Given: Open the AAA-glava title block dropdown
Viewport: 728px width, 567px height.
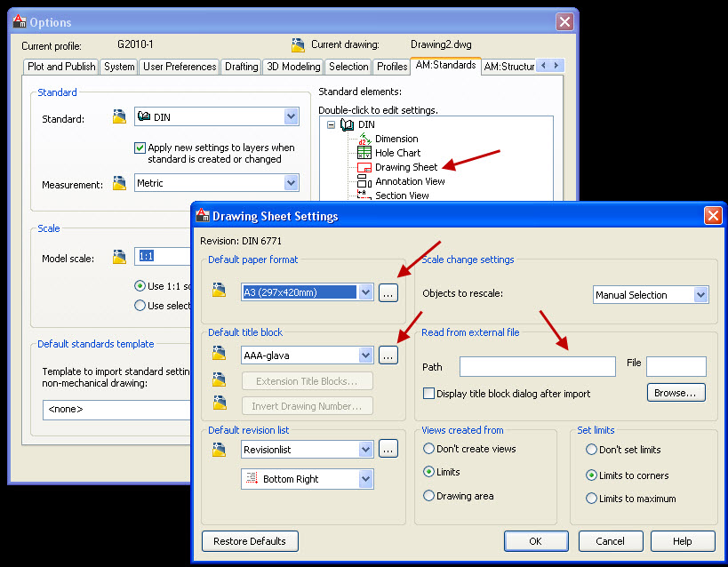Looking at the screenshot, I should pos(366,355).
